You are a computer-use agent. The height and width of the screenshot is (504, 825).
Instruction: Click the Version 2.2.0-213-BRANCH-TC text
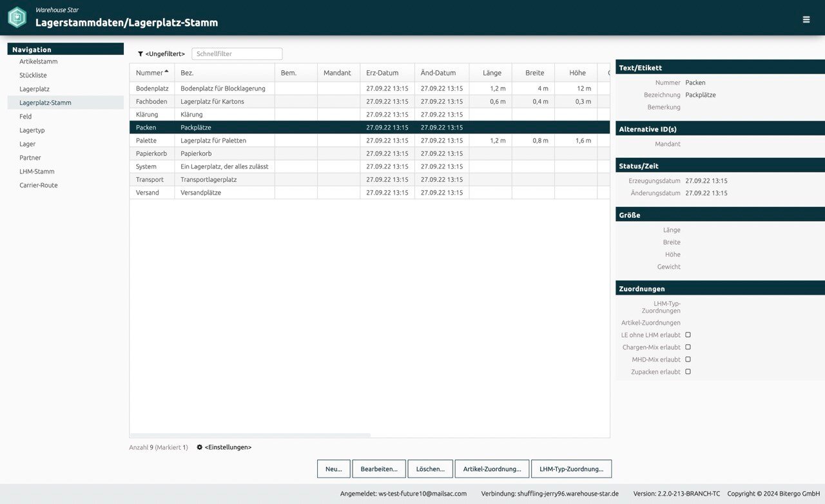(677, 494)
